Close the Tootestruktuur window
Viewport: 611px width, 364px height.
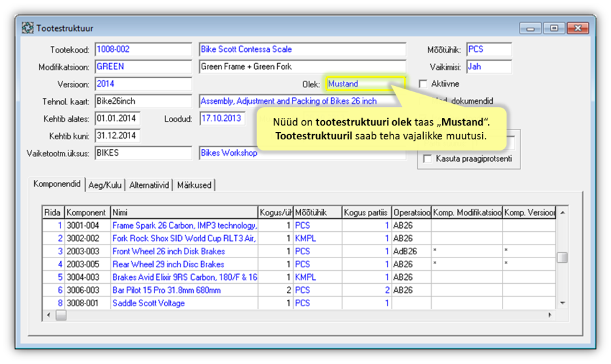click(578, 28)
